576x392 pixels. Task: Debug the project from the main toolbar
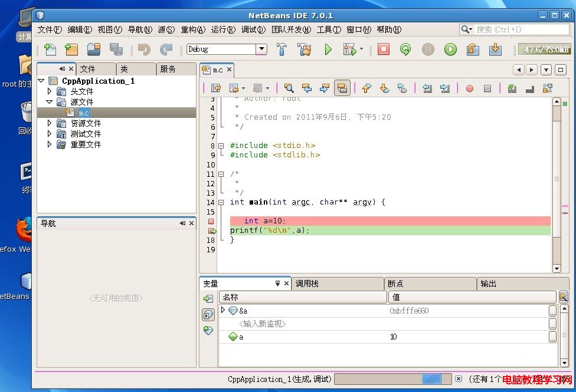[349, 49]
